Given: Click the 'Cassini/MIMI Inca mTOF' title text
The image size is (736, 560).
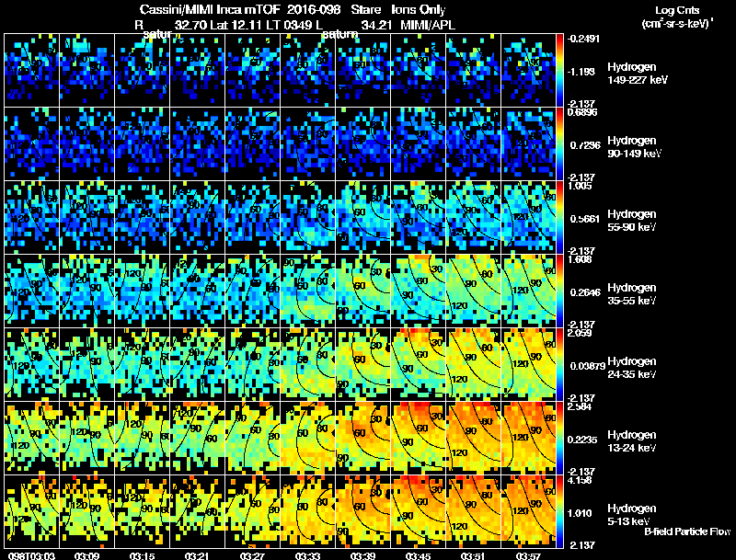Looking at the screenshot, I should click(210, 9).
